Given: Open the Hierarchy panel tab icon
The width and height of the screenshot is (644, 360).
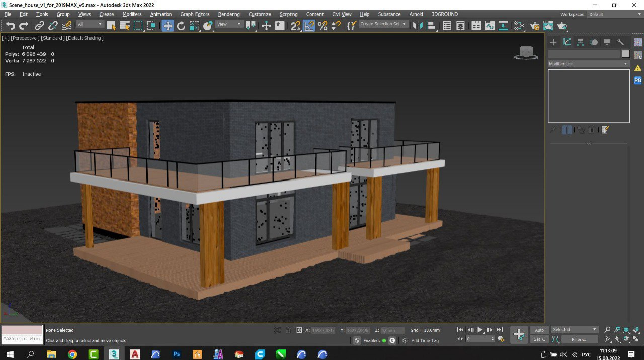Looking at the screenshot, I should [x=580, y=42].
